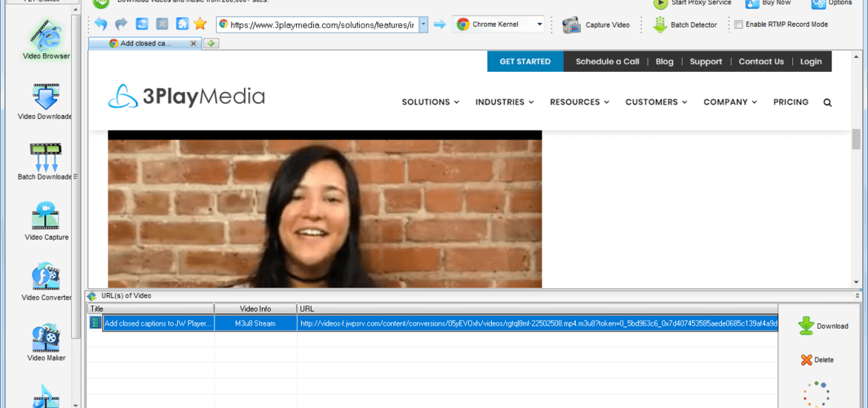The image size is (868, 408).
Task: Click the film icon in the video row
Action: [95, 323]
